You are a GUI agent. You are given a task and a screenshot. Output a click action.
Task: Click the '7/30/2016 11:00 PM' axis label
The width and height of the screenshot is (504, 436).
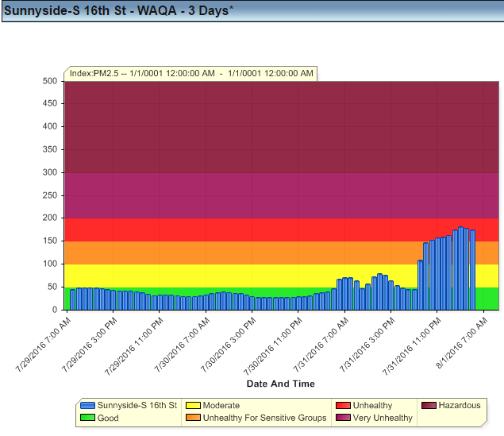point(272,346)
